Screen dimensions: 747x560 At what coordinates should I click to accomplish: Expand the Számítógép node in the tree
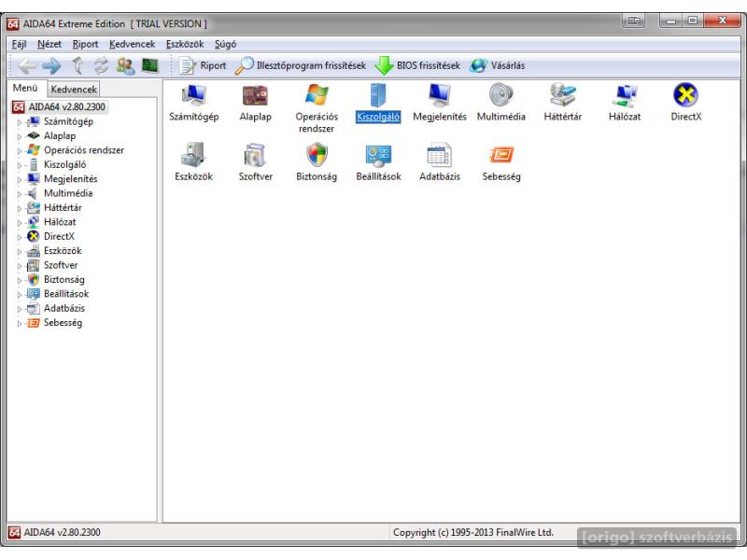(x=20, y=122)
